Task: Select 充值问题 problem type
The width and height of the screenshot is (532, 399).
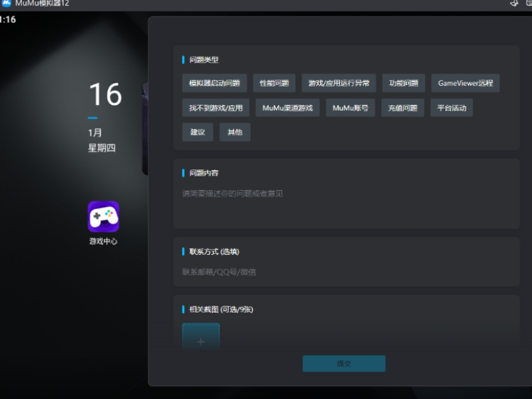Action: (403, 108)
